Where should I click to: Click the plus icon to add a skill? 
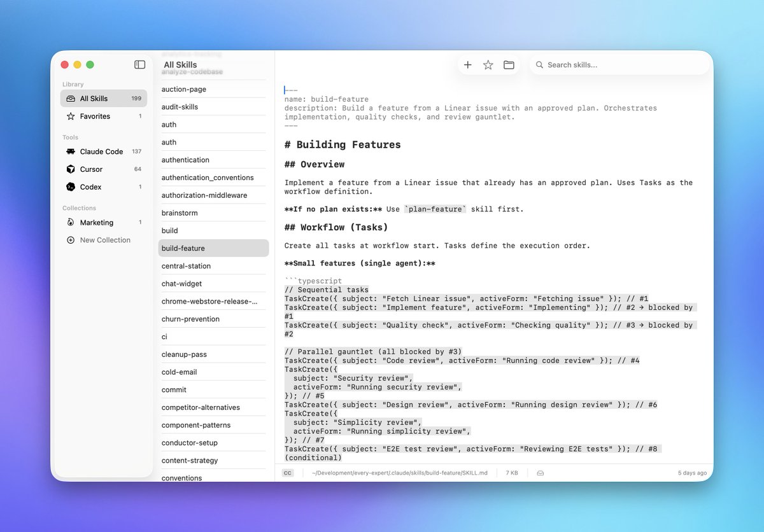click(467, 65)
